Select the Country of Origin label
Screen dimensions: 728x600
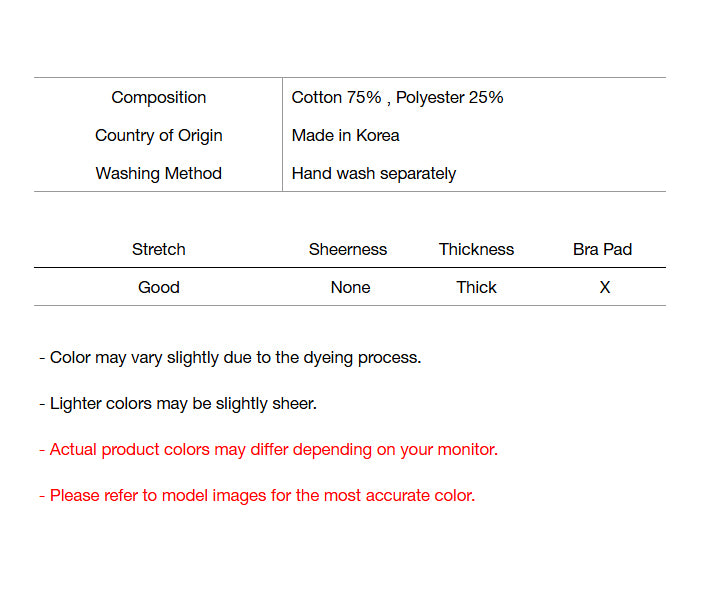point(158,135)
